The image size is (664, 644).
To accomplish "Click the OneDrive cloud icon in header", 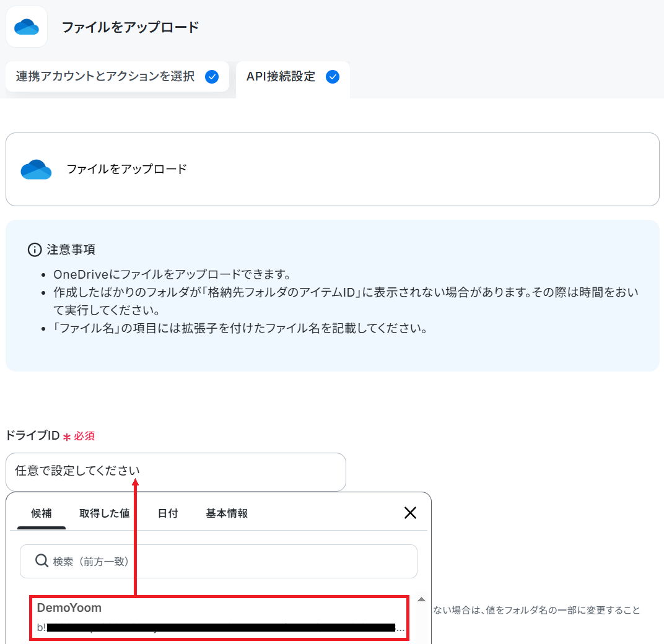I will 26,27.
